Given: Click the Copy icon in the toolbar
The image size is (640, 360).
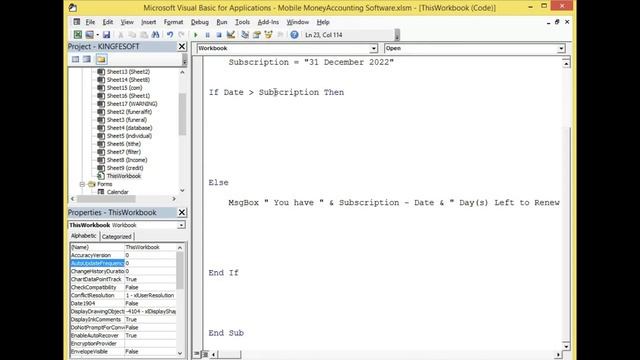Looking at the screenshot, I should [132, 35].
